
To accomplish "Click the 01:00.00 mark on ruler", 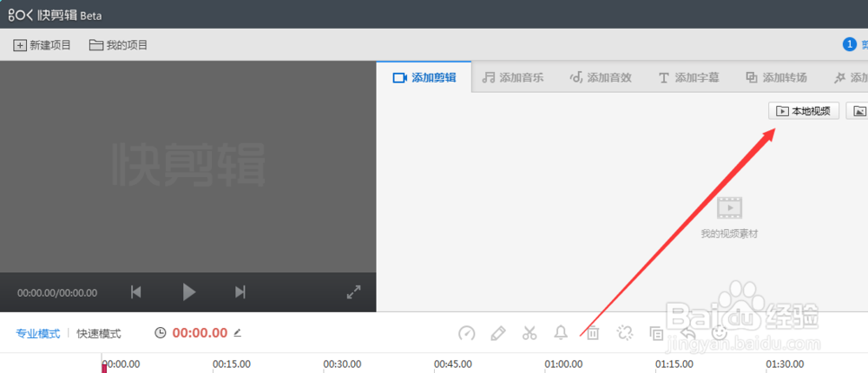I will 563,363.
